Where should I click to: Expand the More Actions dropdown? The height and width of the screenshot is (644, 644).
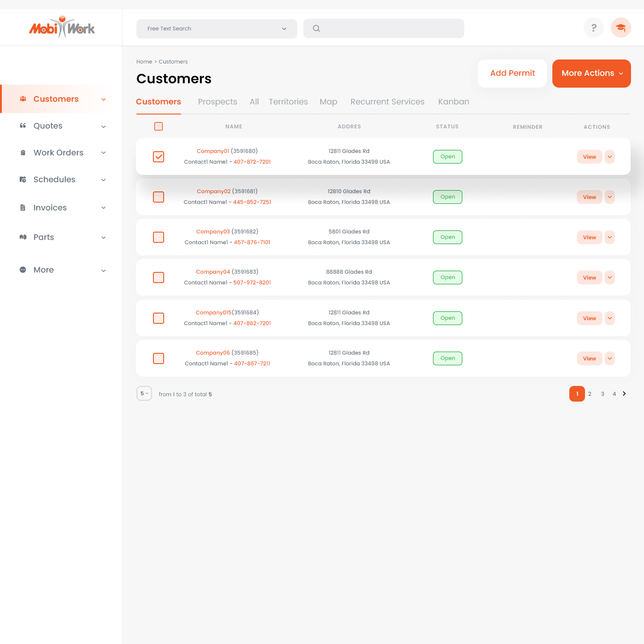pyautogui.click(x=591, y=73)
